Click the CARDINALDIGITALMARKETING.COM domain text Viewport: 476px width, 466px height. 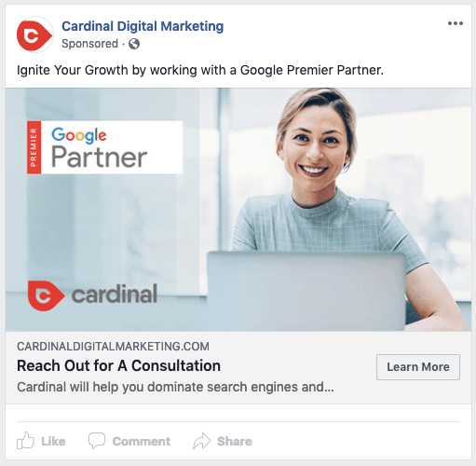click(x=113, y=347)
